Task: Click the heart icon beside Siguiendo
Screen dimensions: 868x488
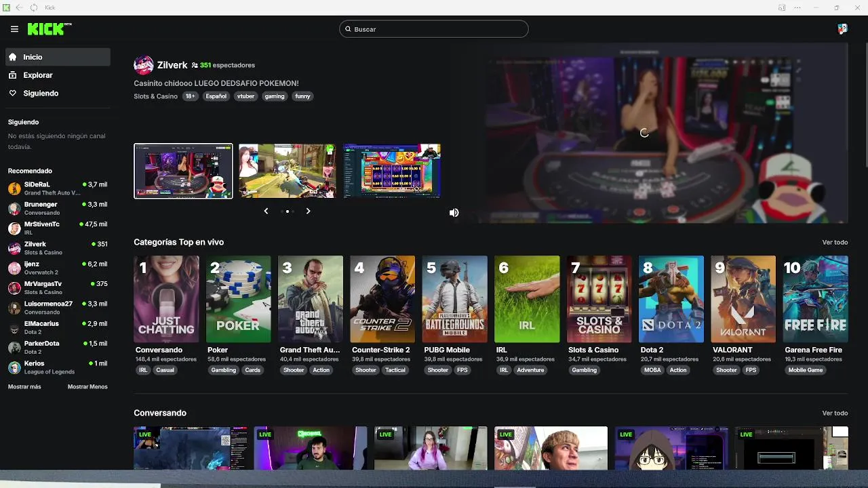Action: click(x=13, y=93)
